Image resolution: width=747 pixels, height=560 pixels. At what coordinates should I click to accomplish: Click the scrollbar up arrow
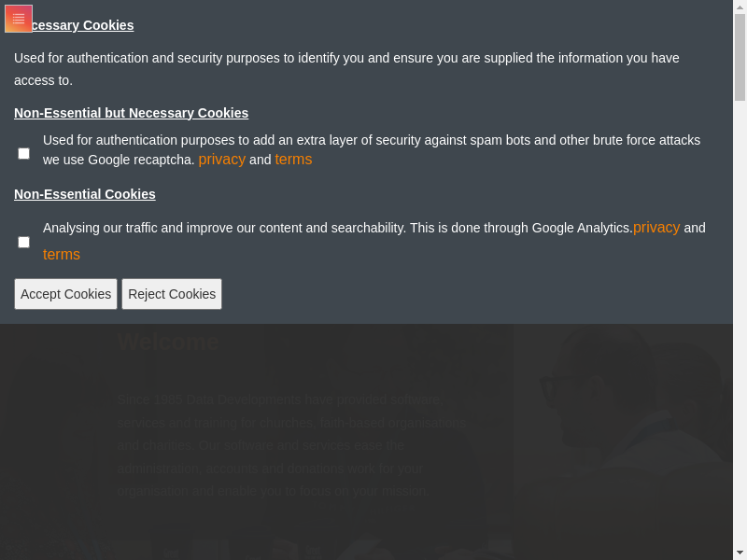tap(740, 7)
